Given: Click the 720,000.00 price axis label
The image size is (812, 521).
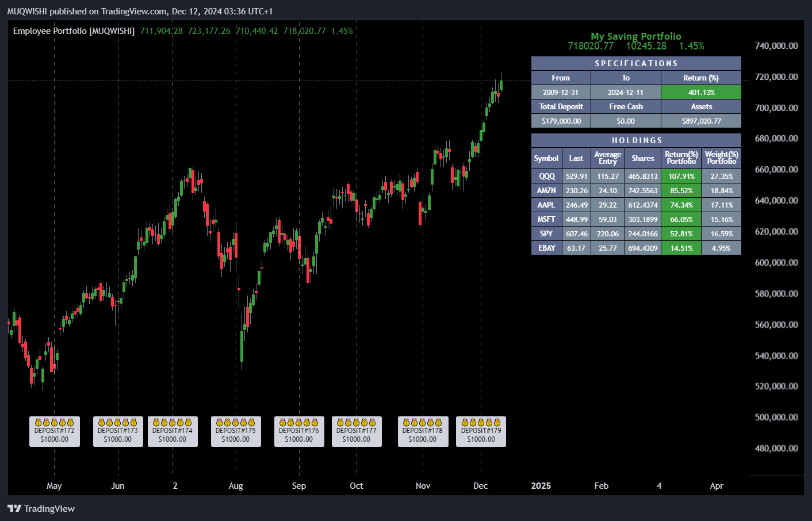Looking at the screenshot, I should tap(776, 76).
